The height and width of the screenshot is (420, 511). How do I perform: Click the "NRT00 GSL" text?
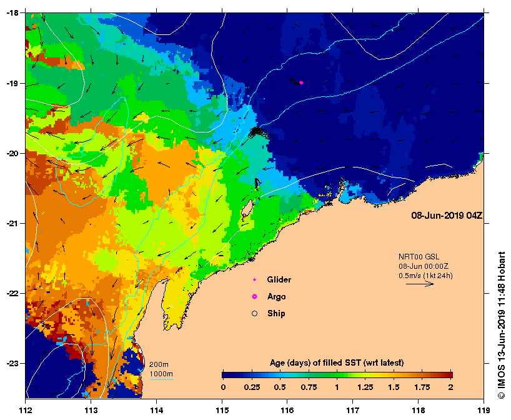(419, 257)
